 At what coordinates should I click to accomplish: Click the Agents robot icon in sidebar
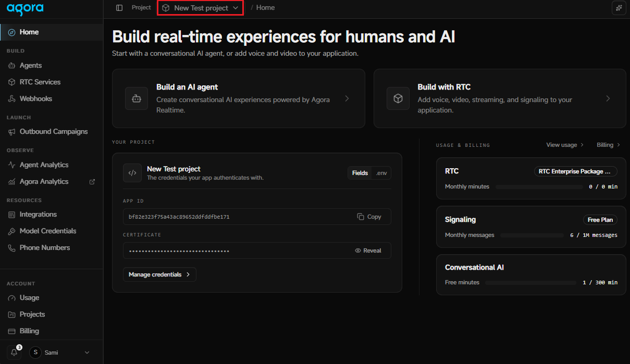pyautogui.click(x=11, y=66)
